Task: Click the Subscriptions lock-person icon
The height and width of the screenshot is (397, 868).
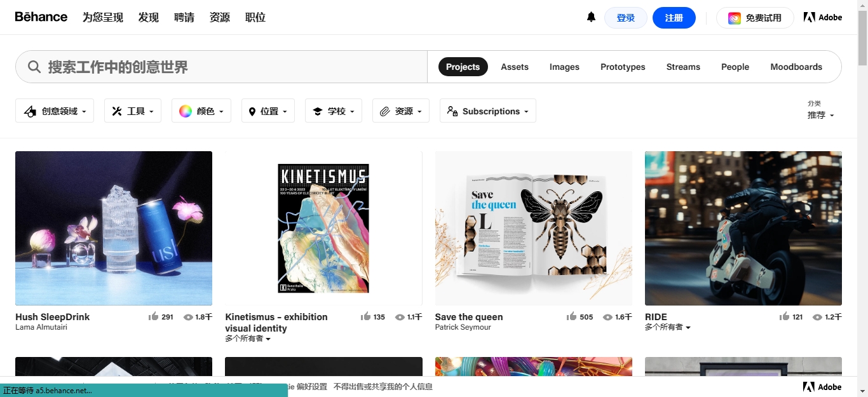Action: (x=452, y=111)
